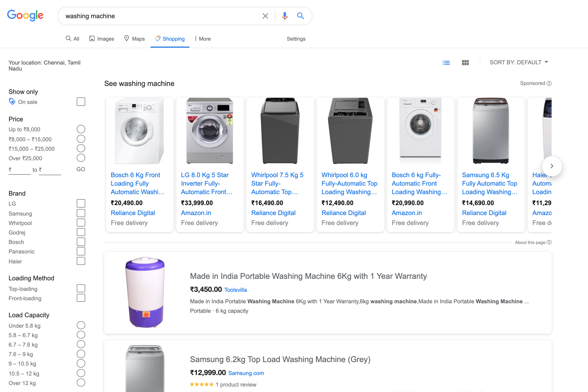
Task: Visit Amazon.in seller for LG washer
Action: click(x=196, y=213)
